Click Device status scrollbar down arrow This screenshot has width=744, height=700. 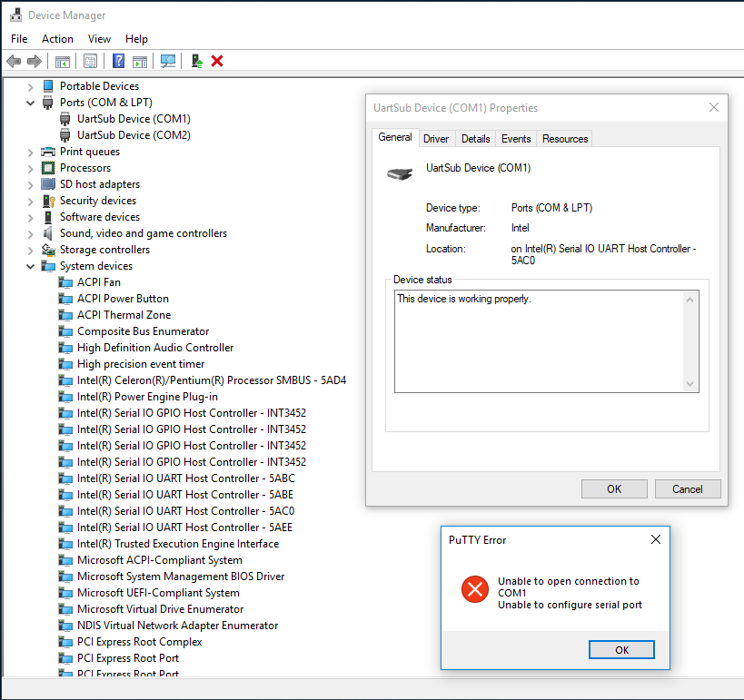(x=689, y=384)
